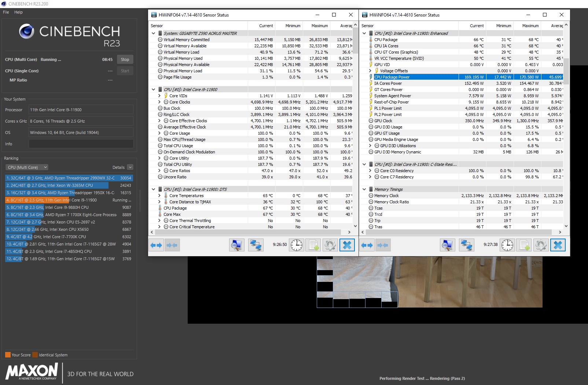Click the networked computers icon in left HWiNFO window

(256, 245)
